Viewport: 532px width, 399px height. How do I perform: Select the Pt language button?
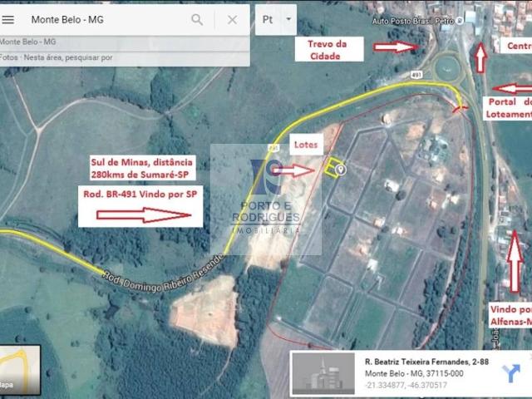point(268,20)
